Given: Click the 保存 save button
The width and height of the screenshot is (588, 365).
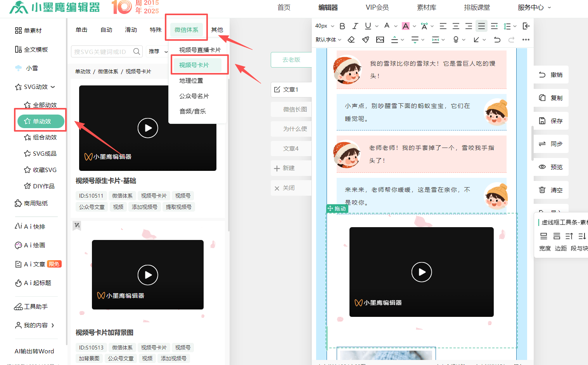Looking at the screenshot, I should pos(551,121).
